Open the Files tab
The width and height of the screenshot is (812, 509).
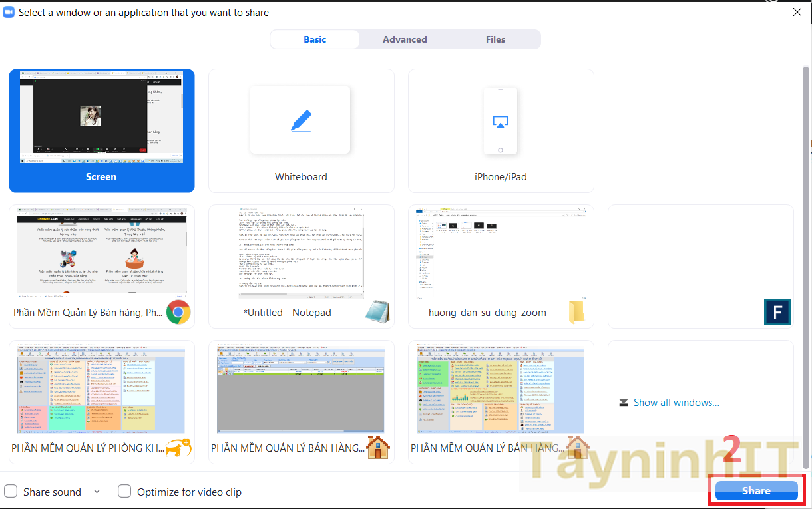495,39
